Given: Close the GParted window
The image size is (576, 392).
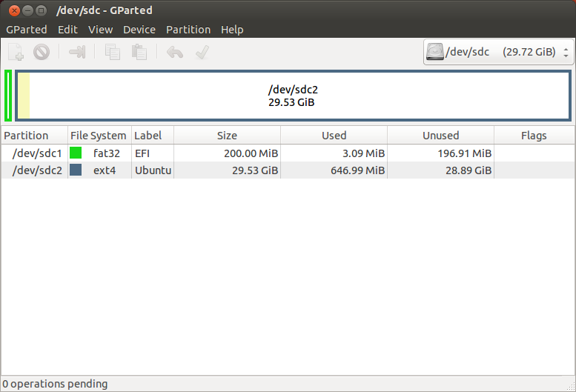Looking at the screenshot, I should click(x=14, y=10).
